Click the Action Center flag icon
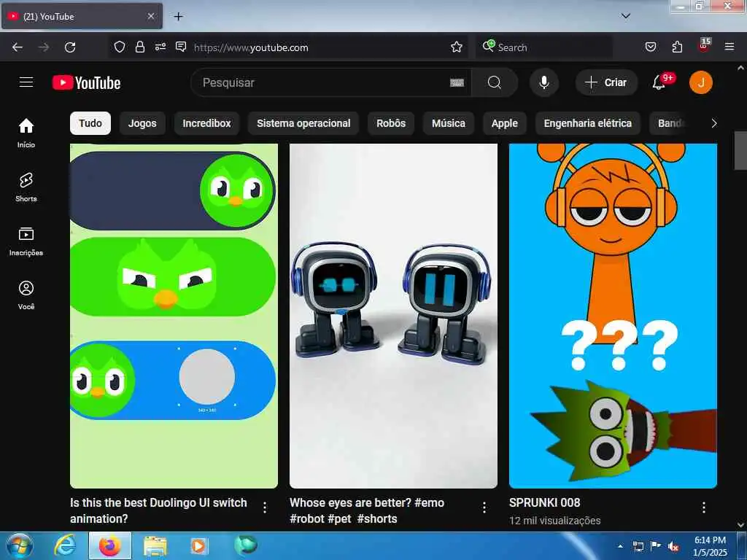The width and height of the screenshot is (747, 560). tap(656, 546)
